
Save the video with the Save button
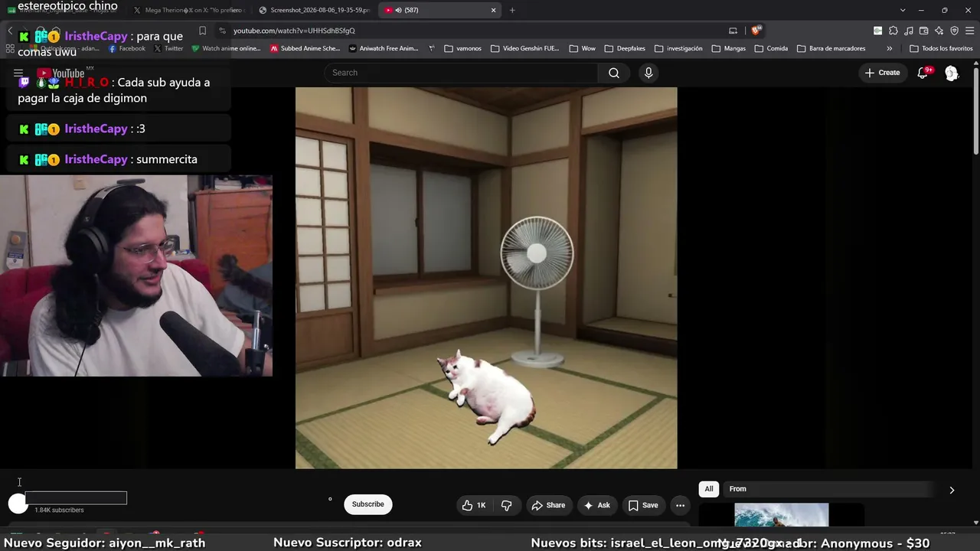[643, 505]
